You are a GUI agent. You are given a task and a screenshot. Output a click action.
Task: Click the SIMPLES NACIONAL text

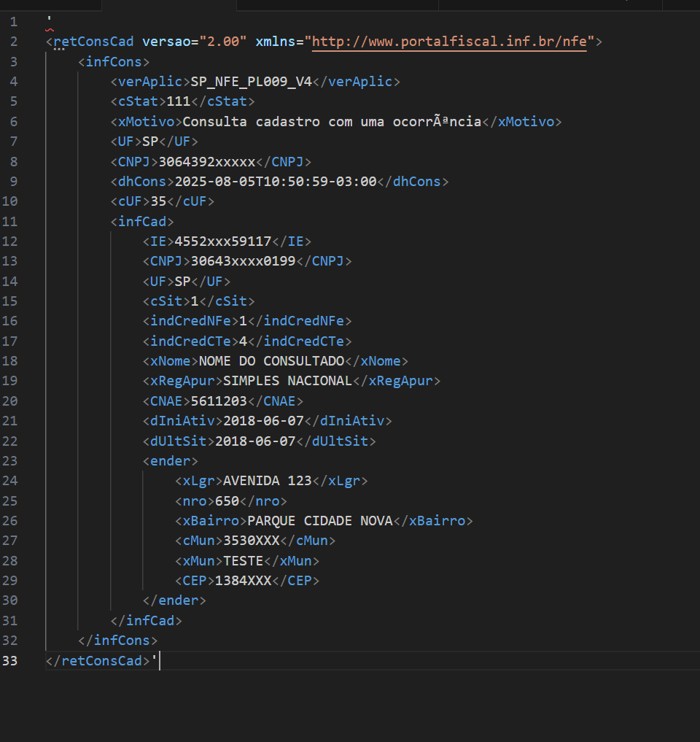[x=287, y=381]
